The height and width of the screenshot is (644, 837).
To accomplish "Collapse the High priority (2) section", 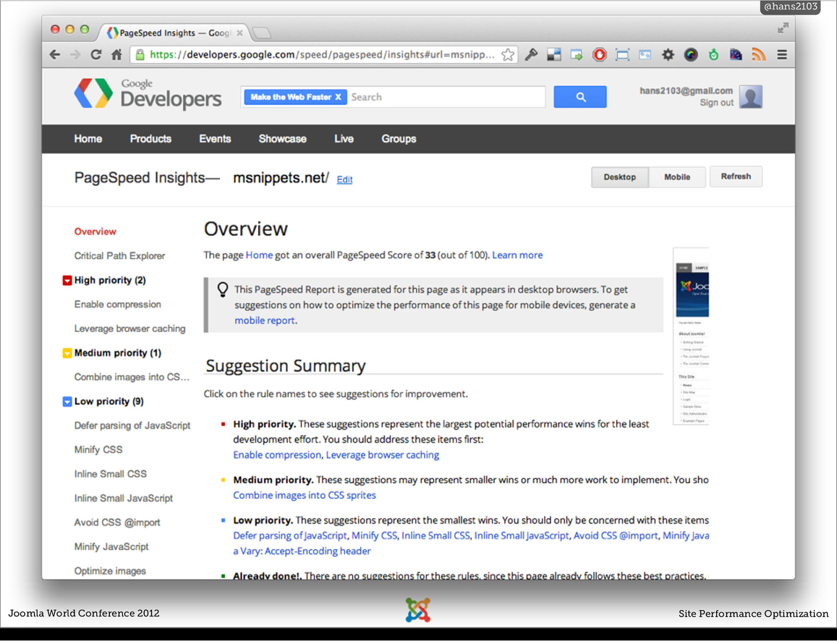I will pos(67,280).
